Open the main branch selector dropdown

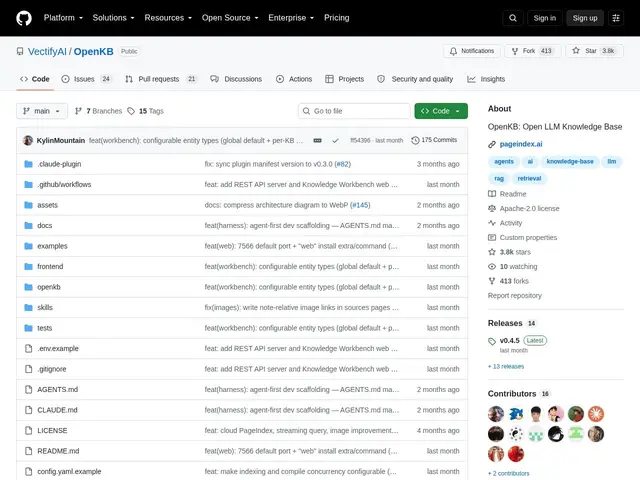(x=42, y=111)
